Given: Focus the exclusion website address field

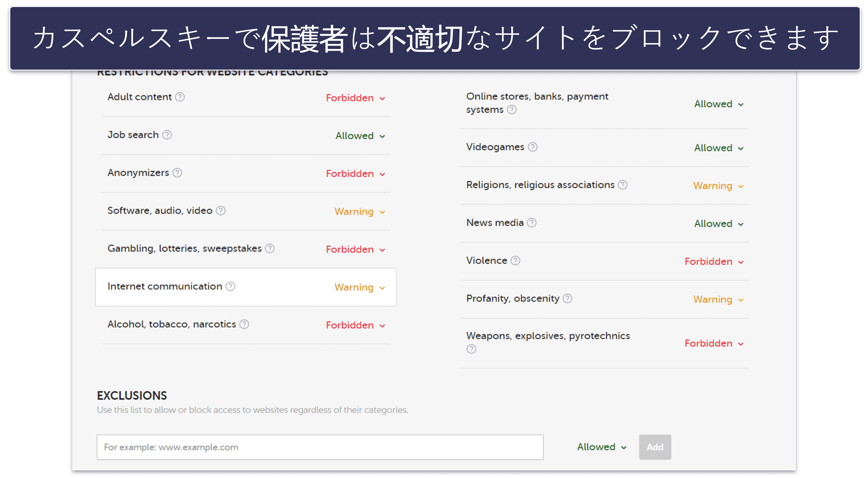Looking at the screenshot, I should click(320, 447).
